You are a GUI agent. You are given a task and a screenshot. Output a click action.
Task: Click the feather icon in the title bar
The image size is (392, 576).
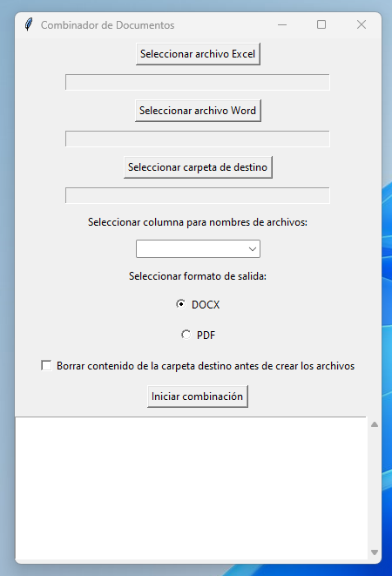28,24
